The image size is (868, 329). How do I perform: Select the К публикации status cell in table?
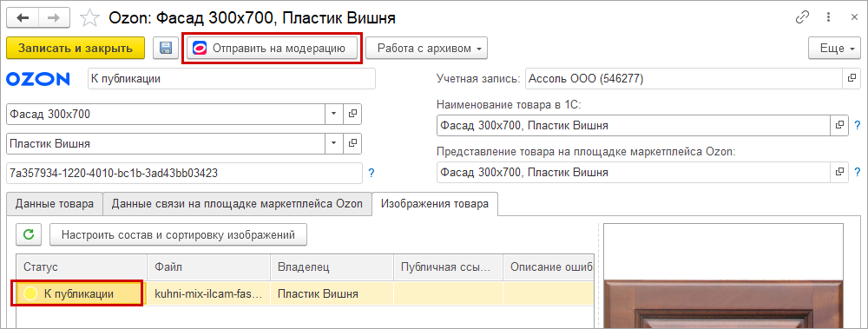(82, 293)
